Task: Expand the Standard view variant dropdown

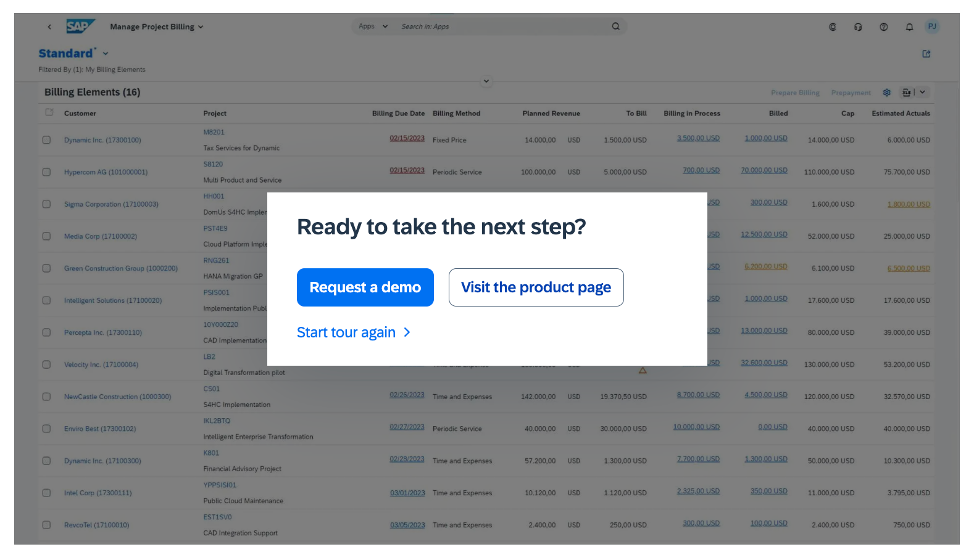Action: (x=106, y=54)
